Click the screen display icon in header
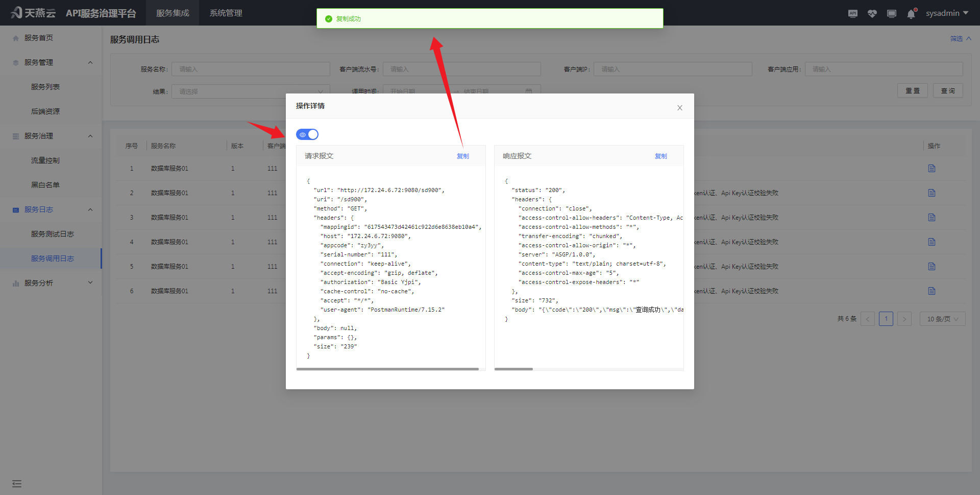The image size is (980, 495). [891, 14]
